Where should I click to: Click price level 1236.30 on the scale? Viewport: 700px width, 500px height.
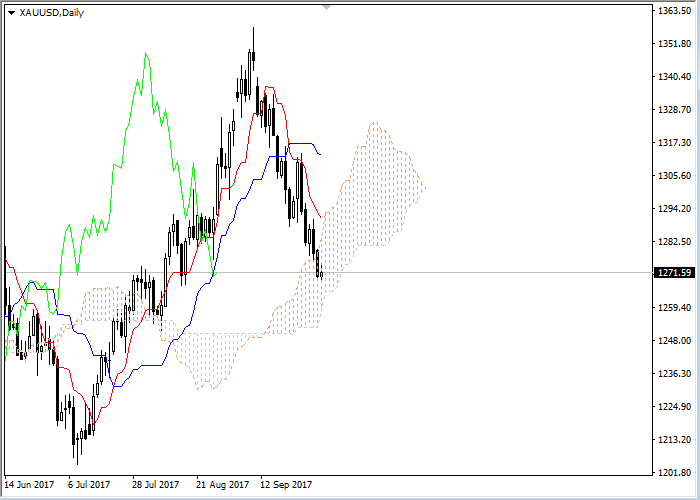pyautogui.click(x=675, y=374)
